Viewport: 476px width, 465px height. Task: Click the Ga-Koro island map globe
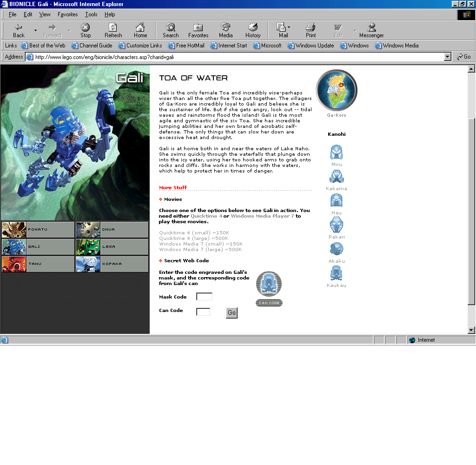337,90
